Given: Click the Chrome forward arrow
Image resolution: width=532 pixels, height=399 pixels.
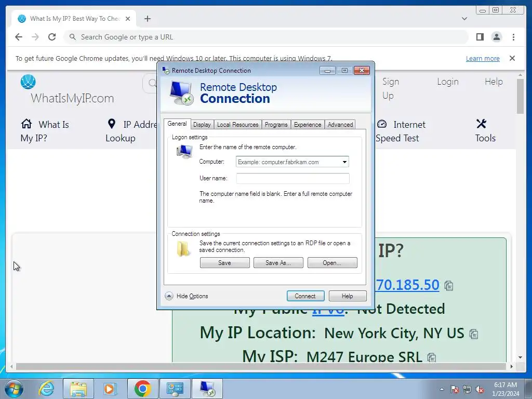Looking at the screenshot, I should [x=35, y=37].
